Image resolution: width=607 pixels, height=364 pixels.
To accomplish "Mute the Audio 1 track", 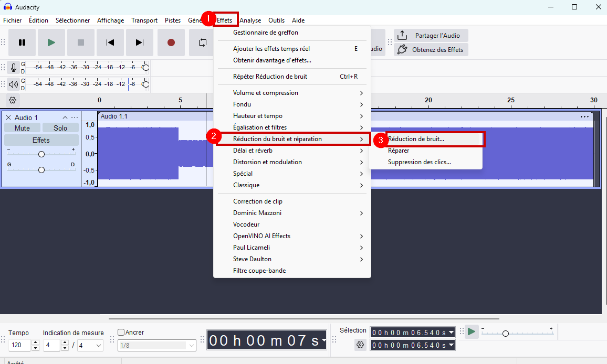I will click(x=22, y=128).
